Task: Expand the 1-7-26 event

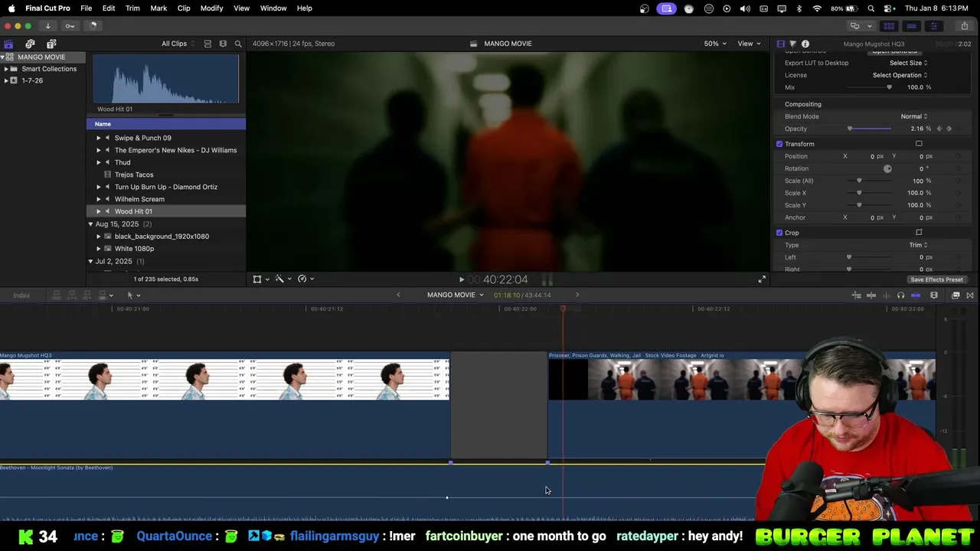Action: (6, 80)
